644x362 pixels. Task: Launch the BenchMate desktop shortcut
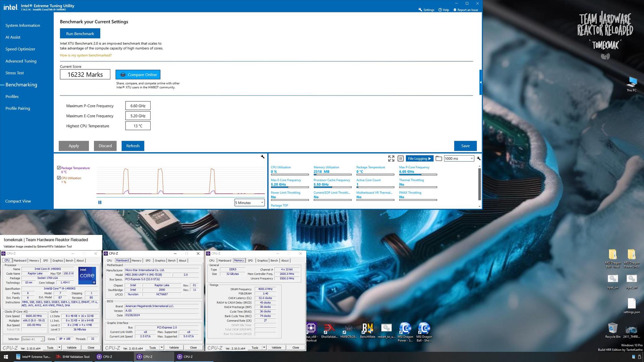tap(368, 330)
